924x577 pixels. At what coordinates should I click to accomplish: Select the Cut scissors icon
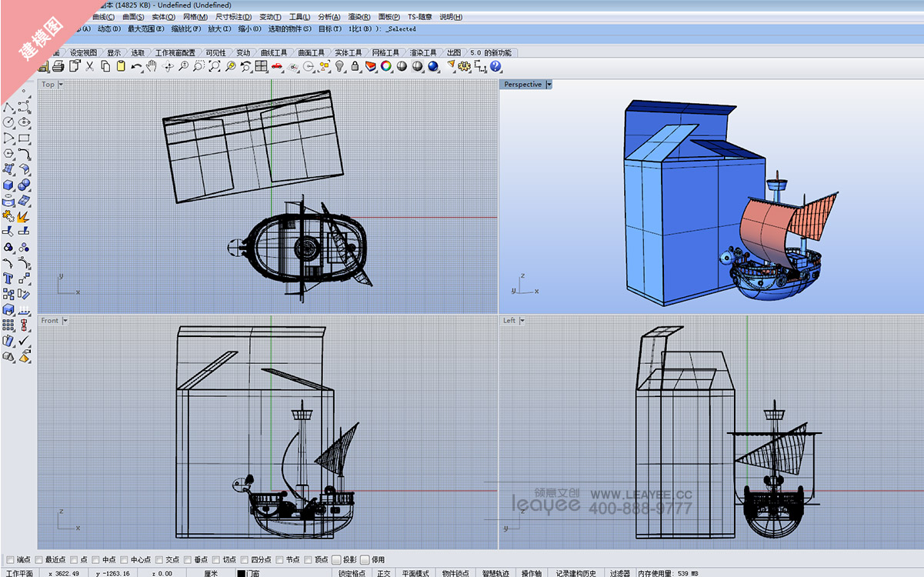click(89, 67)
